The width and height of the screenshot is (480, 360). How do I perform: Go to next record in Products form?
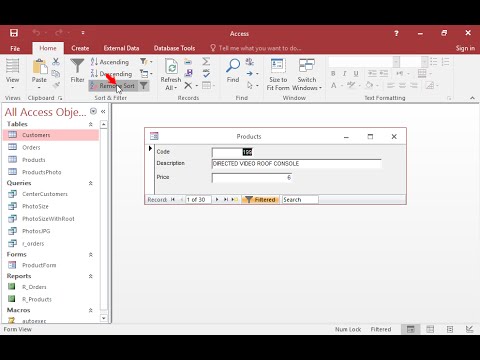point(217,199)
